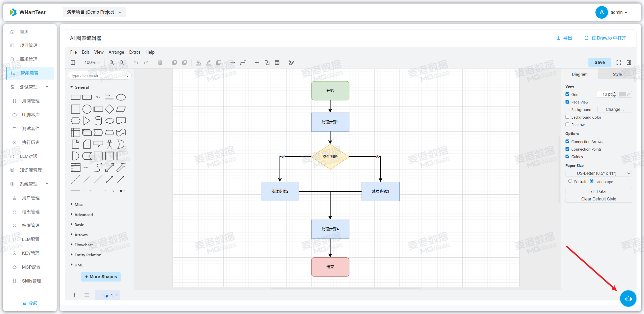The width and height of the screenshot is (644, 314).
Task: Click the undo arrow icon
Action: [x=136, y=62]
